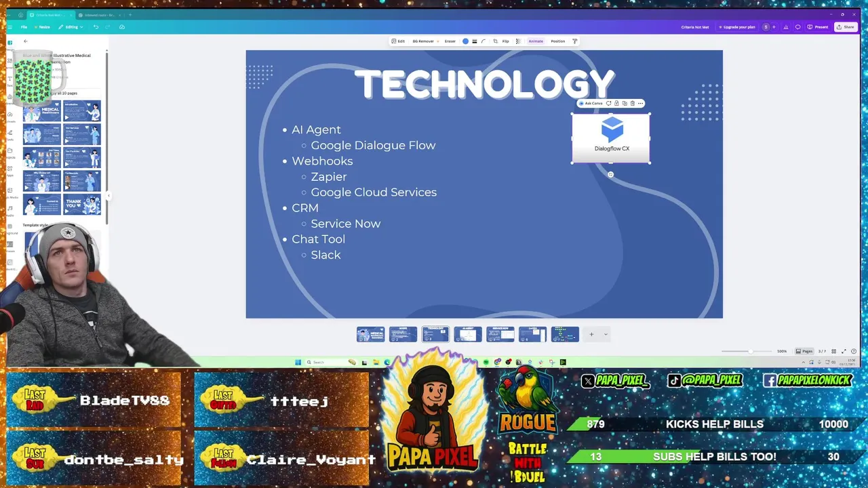
Task: Open the Scope page thumbnail in filmstrip
Action: click(403, 334)
